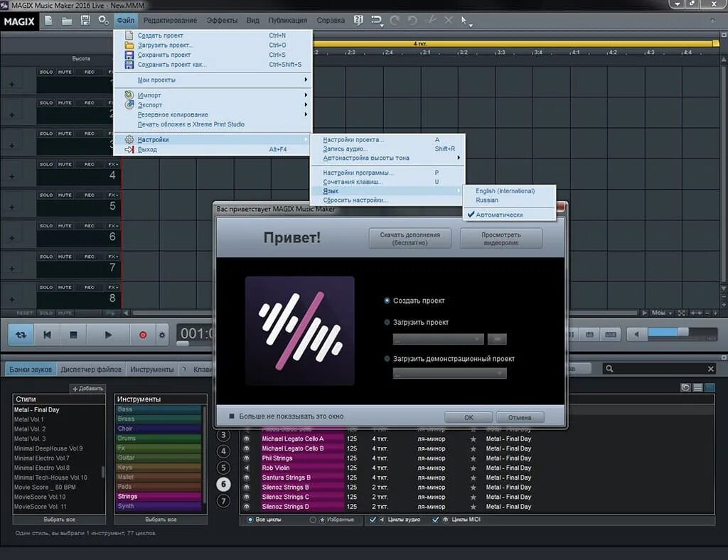This screenshot has width=728, height=560.
Task: Click the save disk toolbar icon
Action: (x=85, y=21)
